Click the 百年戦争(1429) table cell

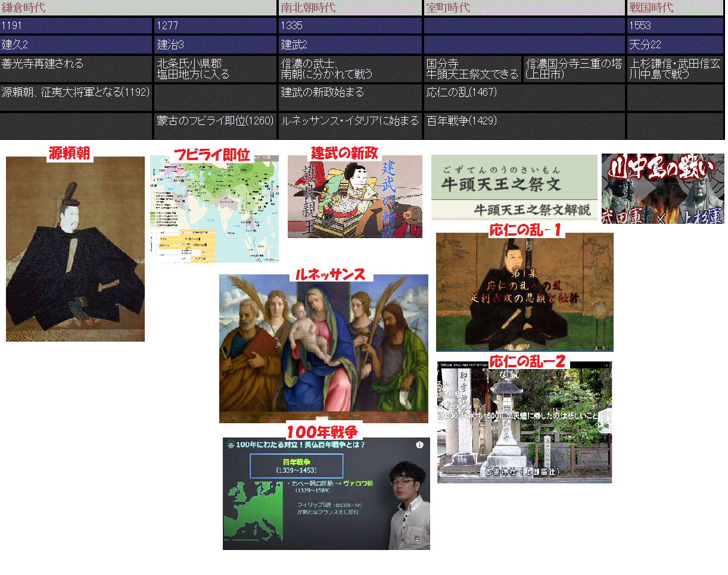tap(525, 126)
